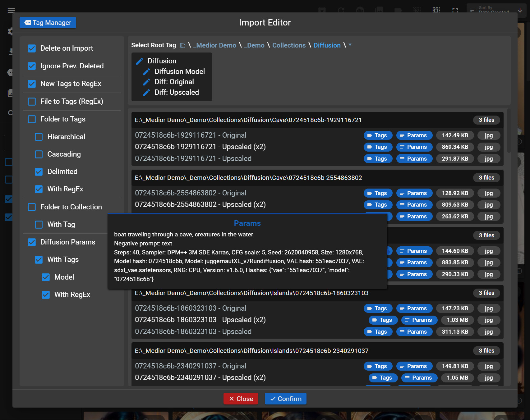
Task: Edit the Diffusion Model tag pencil icon
Action: (x=146, y=72)
